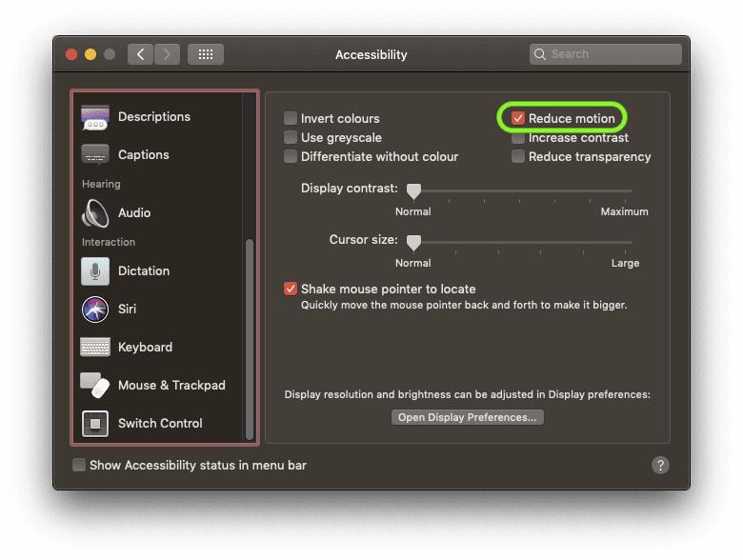The image size is (743, 560).
Task: Untick Shake mouse pointer to locate
Action: (291, 289)
